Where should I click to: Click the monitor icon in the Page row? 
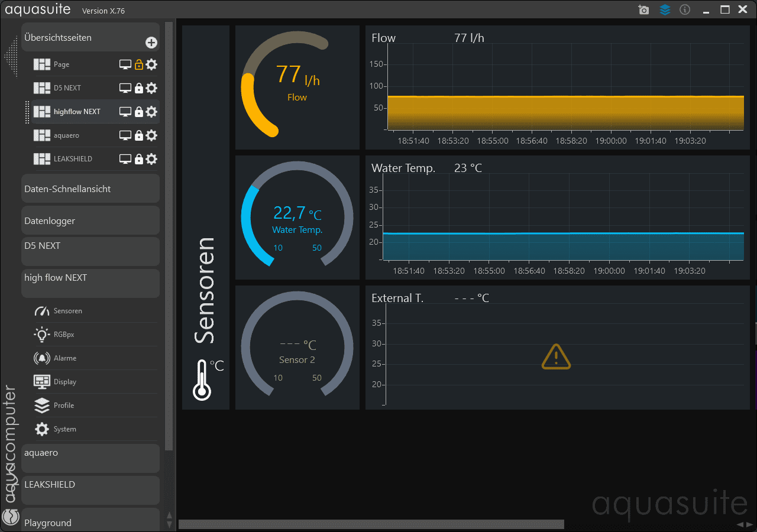tap(125, 64)
